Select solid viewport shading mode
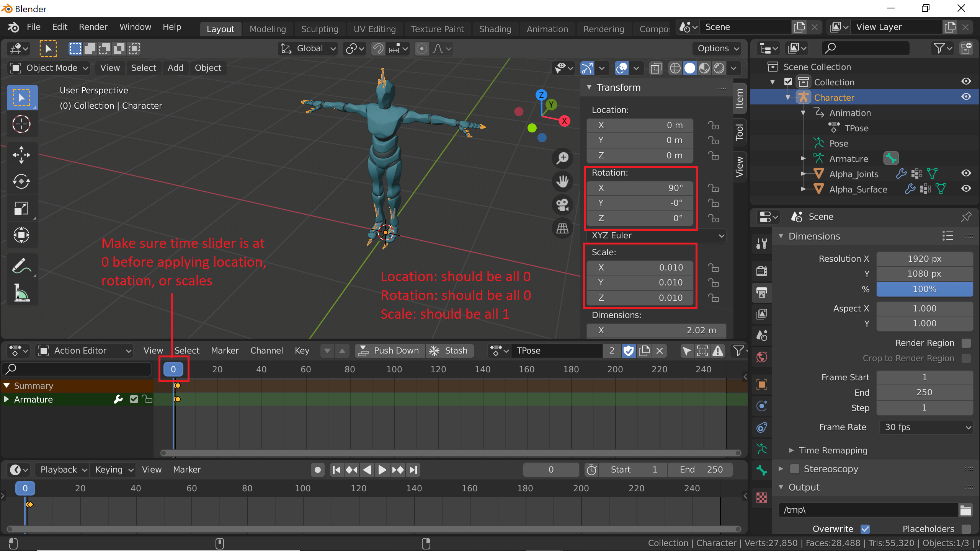The width and height of the screenshot is (980, 551). pos(689,68)
